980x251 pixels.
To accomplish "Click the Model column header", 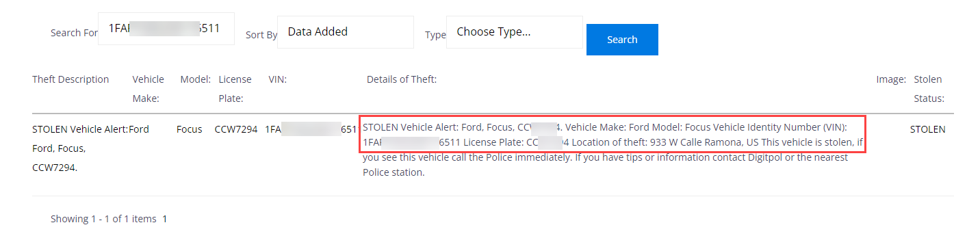I will [196, 79].
